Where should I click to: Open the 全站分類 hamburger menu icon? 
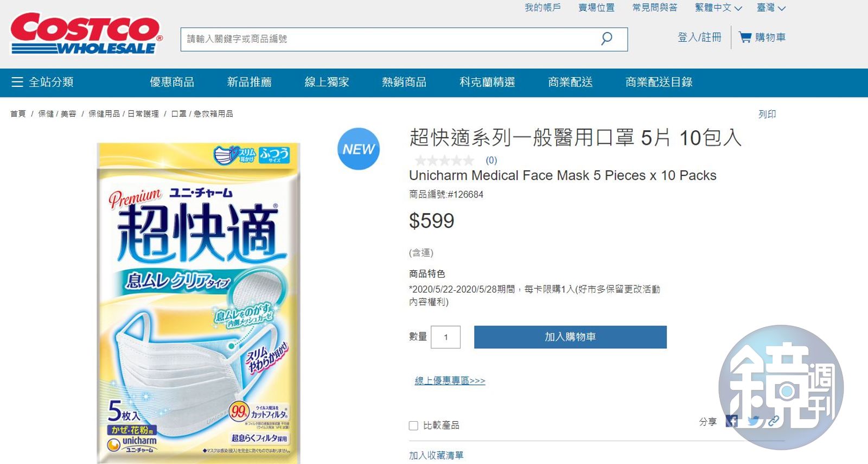point(17,82)
